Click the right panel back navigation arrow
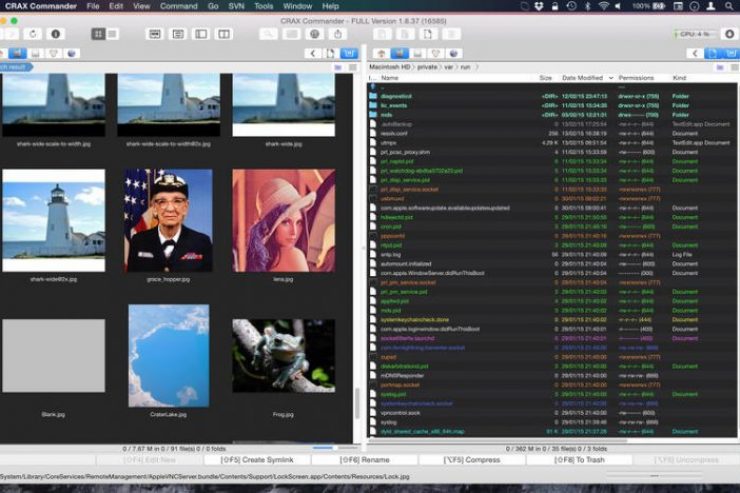 pos(694,53)
